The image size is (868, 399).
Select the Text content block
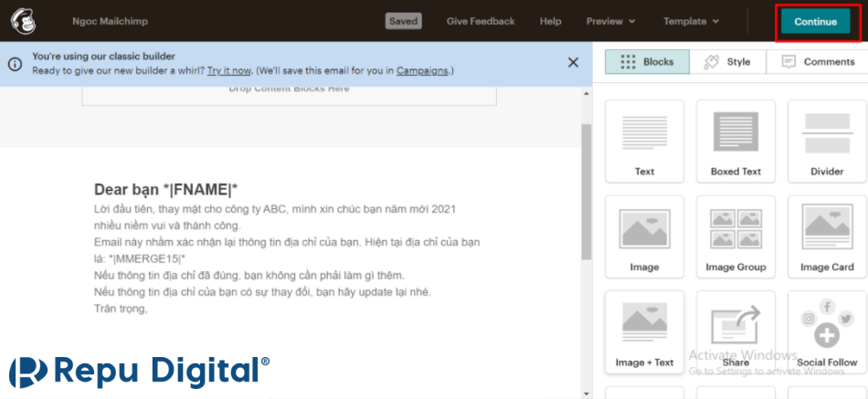pos(644,142)
